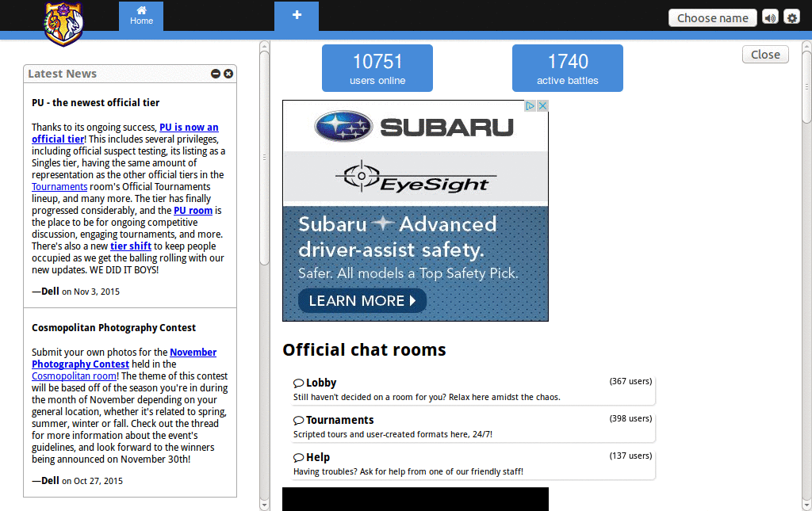
Task: Open the PU room link
Action: coord(193,211)
